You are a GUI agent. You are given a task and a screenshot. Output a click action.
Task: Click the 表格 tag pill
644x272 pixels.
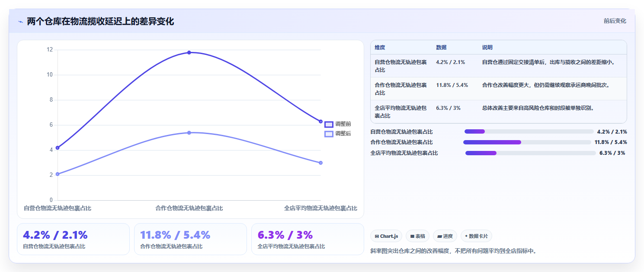(417, 236)
